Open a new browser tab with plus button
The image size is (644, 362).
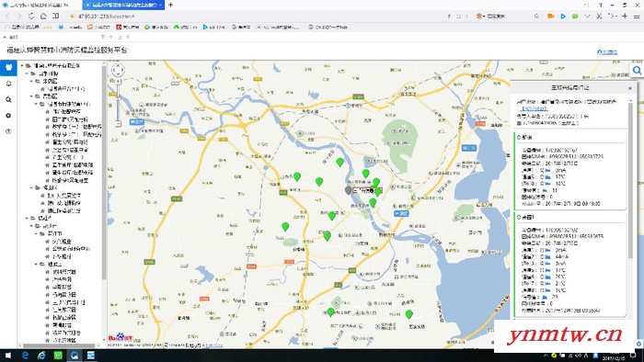tap(170, 5)
